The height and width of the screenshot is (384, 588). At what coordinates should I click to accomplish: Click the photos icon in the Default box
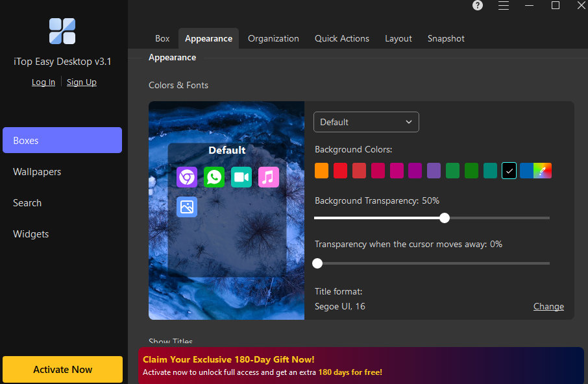186,207
